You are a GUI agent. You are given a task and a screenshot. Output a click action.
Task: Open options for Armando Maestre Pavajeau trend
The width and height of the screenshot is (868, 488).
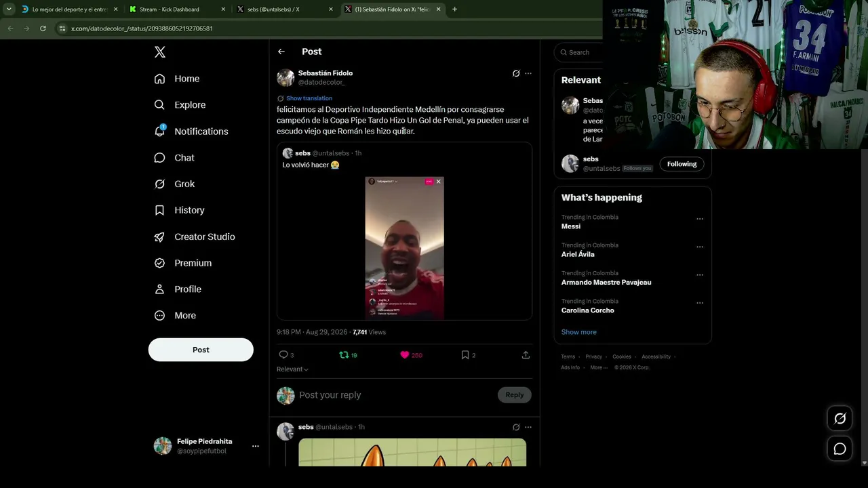(x=700, y=275)
